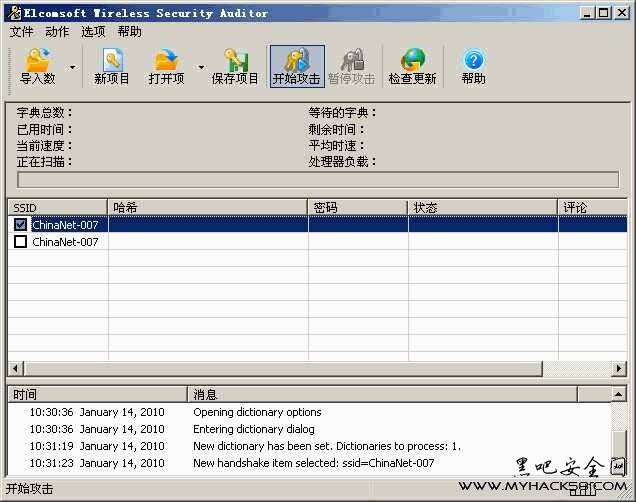Click the 导入数 import data icon

pos(38,65)
